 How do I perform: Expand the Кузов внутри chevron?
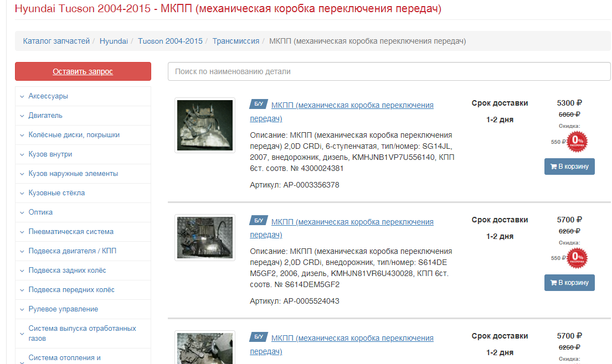click(22, 155)
